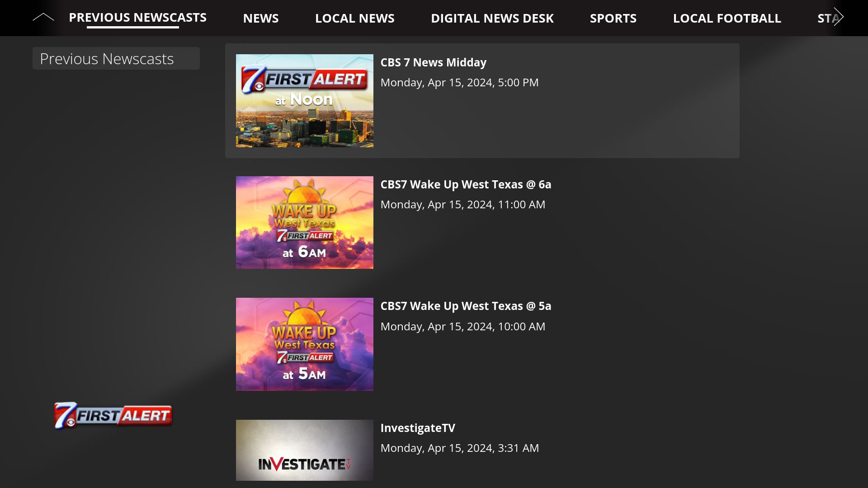Screen dimensions: 868x488
Task: Collapse the navigation bar via the up chevron
Action: (44, 16)
